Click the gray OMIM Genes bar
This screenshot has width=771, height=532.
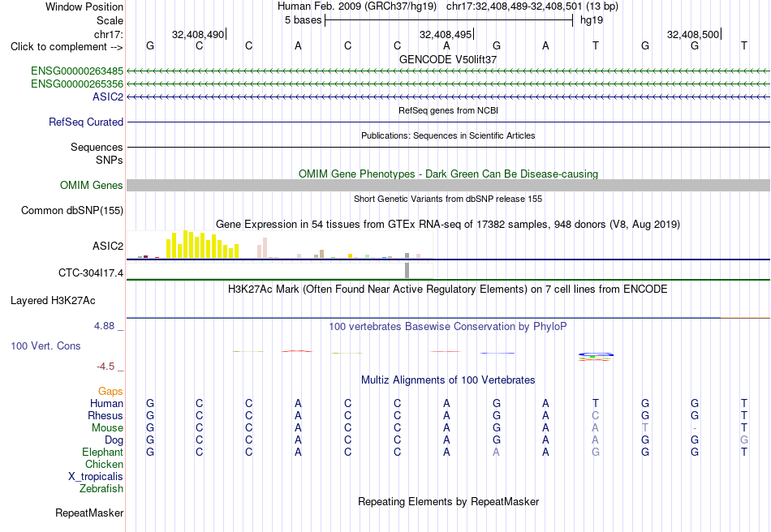(x=448, y=185)
